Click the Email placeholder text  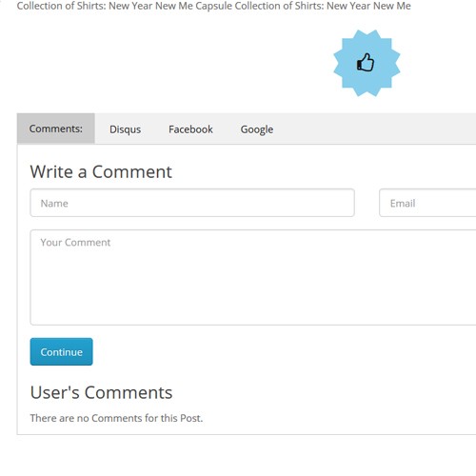[403, 203]
